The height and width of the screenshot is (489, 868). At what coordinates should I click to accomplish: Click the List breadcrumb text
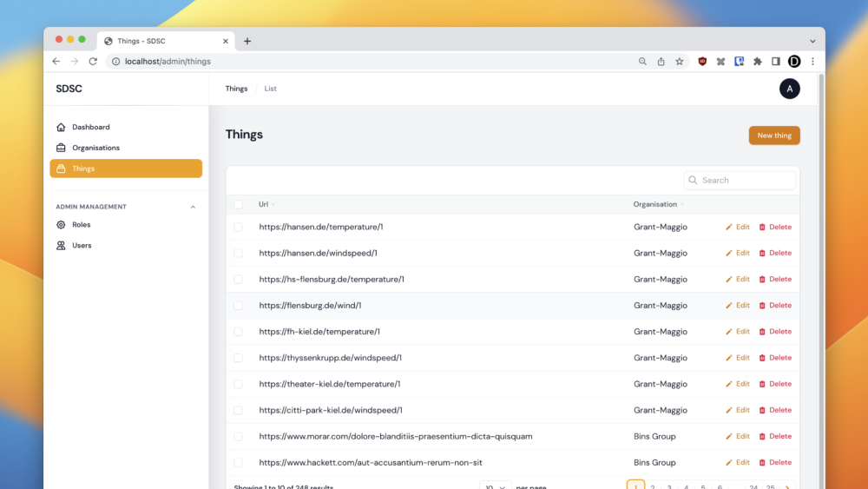coord(270,89)
